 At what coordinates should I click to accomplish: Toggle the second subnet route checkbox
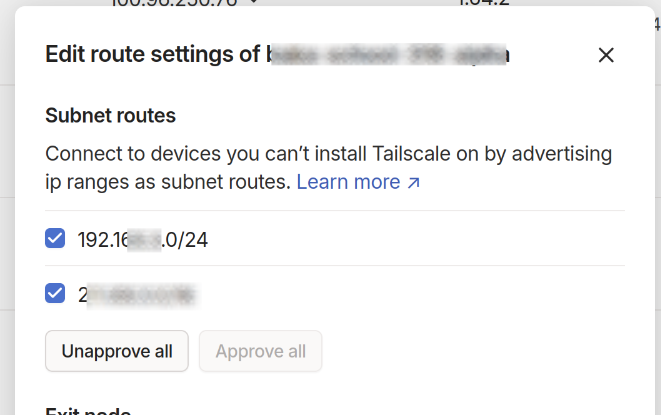(x=55, y=294)
